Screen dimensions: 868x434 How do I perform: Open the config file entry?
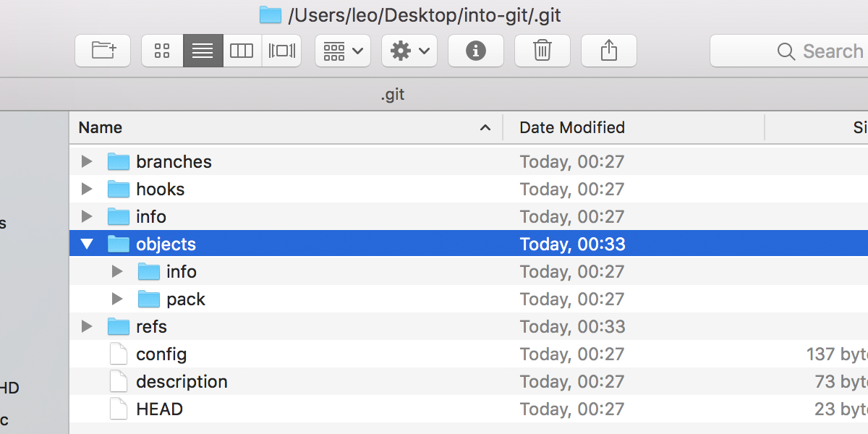point(161,354)
